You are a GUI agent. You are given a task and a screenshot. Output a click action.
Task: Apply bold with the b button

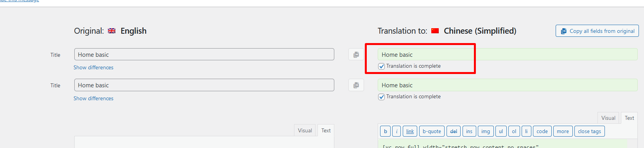[385, 131]
